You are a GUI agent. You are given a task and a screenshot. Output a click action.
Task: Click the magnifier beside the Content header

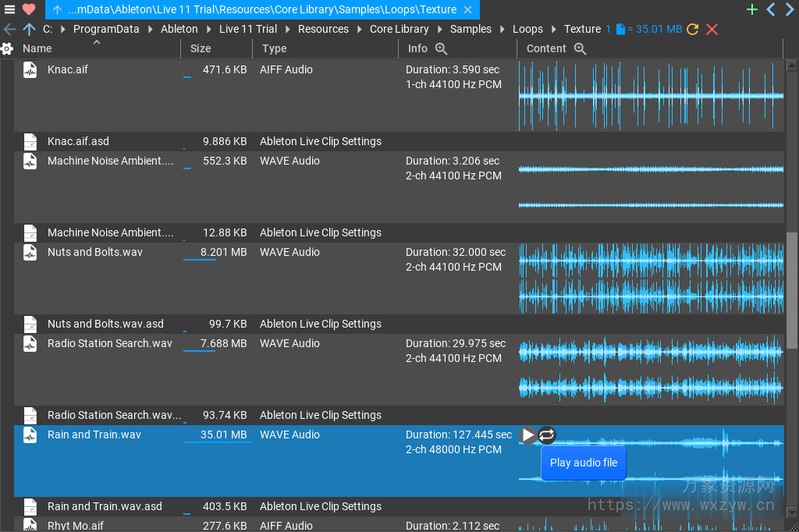click(x=579, y=48)
